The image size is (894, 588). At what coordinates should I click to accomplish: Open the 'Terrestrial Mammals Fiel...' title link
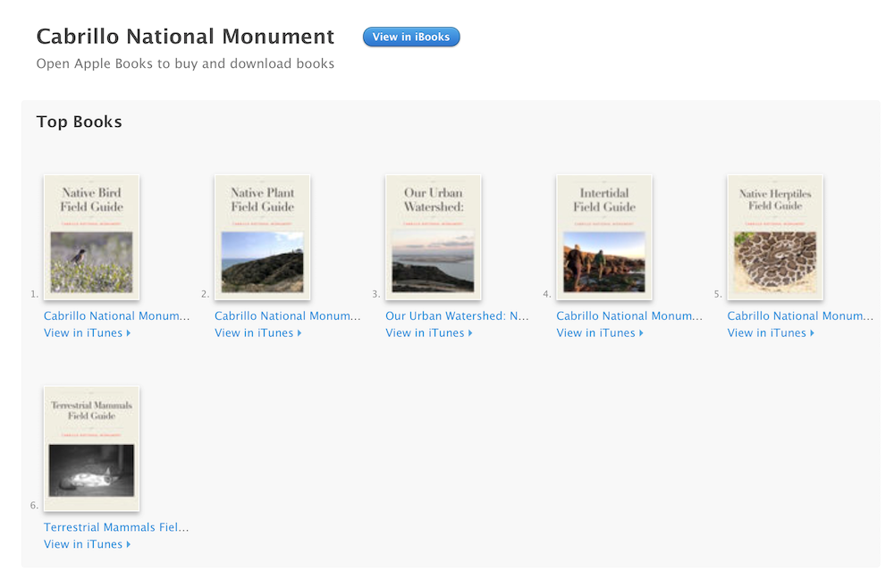point(116,527)
